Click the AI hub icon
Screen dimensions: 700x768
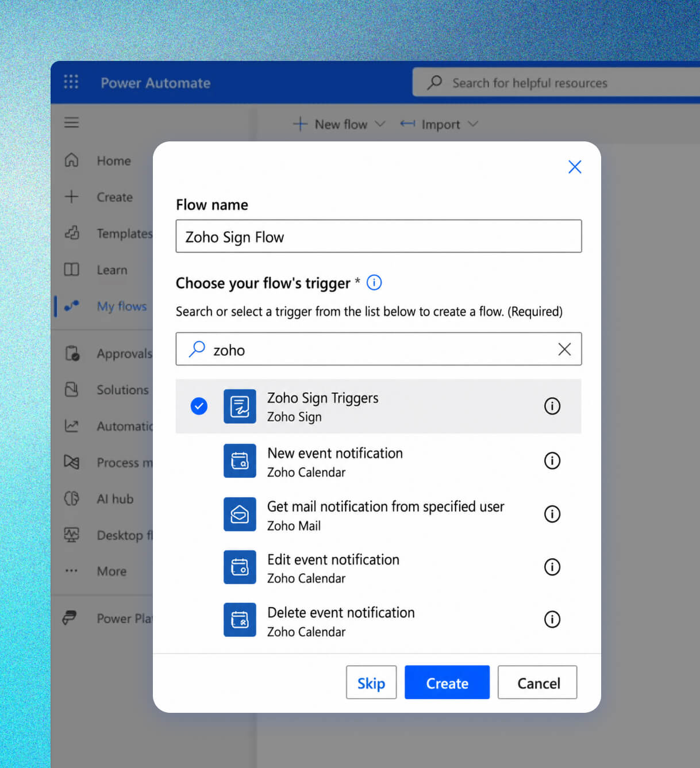(71, 498)
